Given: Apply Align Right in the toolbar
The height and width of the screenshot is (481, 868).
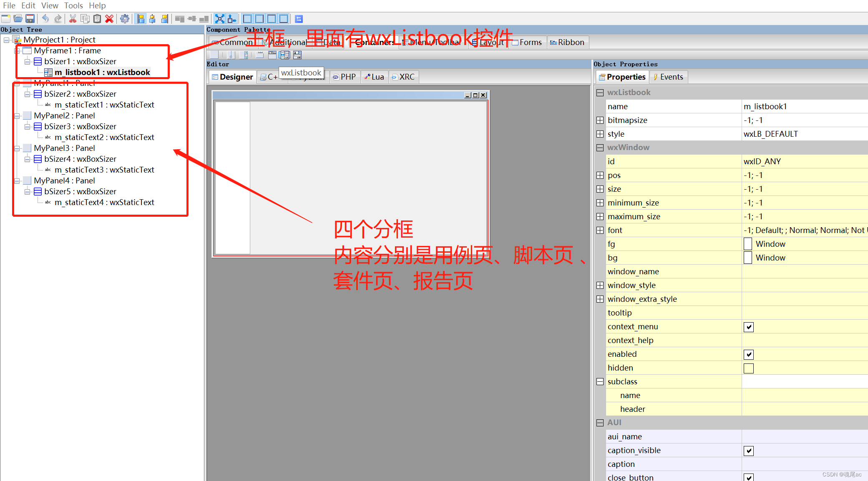Looking at the screenshot, I should click(165, 19).
